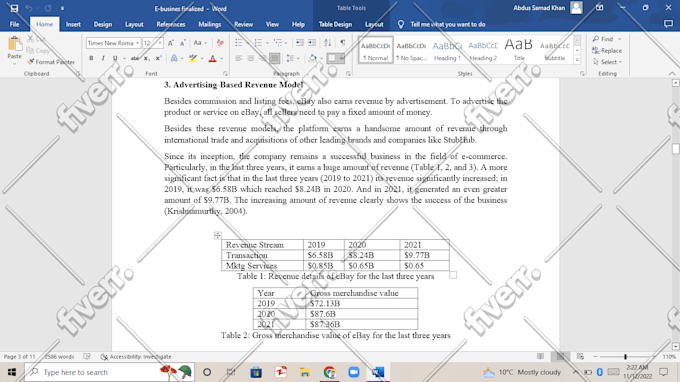
Task: Open the font color dropdown arrow
Action: pyautogui.click(x=222, y=59)
